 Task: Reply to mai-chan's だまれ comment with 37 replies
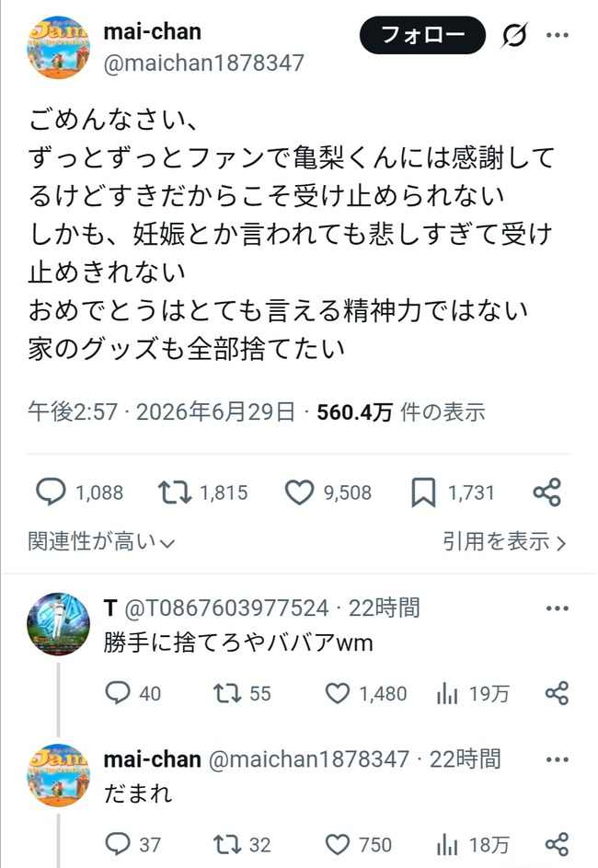point(118,844)
